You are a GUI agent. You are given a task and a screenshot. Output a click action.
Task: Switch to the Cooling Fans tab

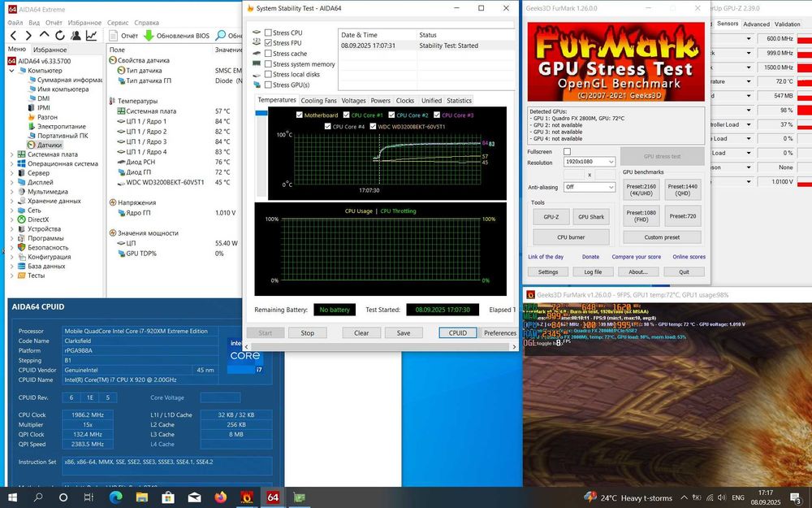click(318, 101)
